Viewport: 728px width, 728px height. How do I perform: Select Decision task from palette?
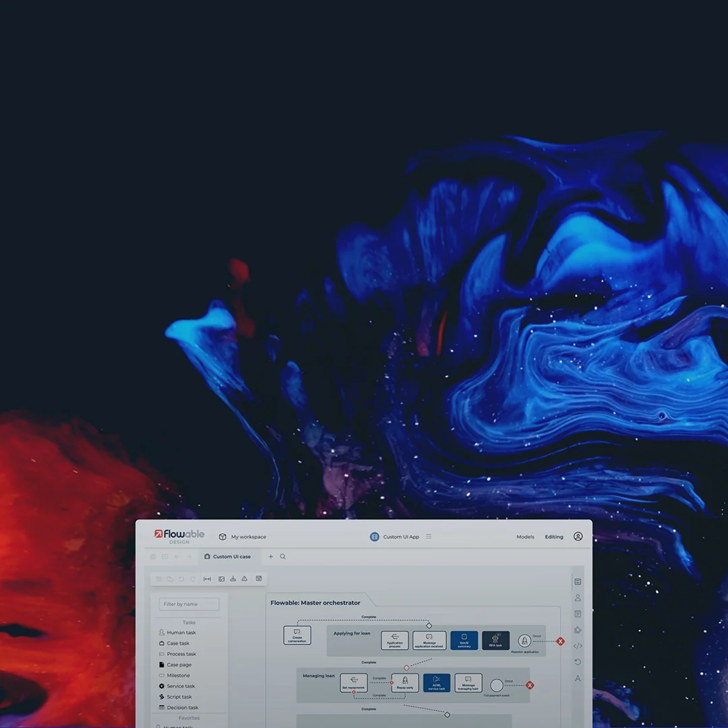click(x=179, y=707)
